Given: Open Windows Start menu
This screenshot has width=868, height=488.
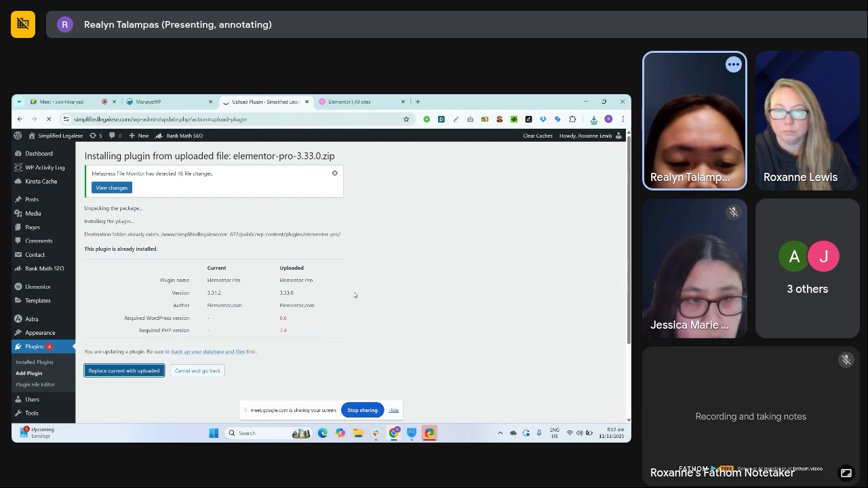Looking at the screenshot, I should tap(214, 433).
